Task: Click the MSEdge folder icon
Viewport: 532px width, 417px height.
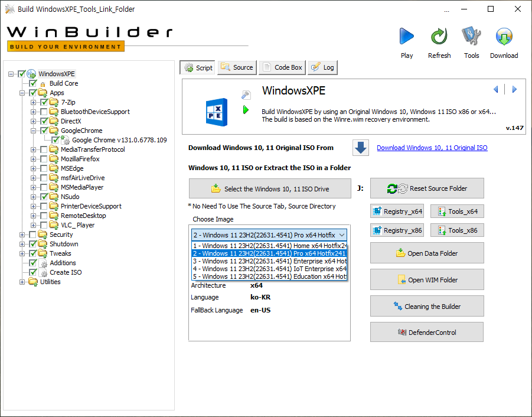Action: tap(54, 168)
